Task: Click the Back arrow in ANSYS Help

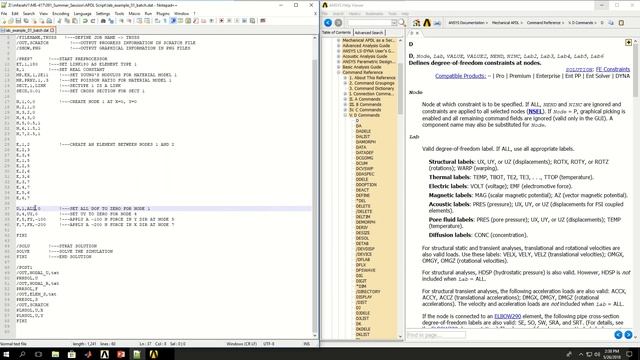Action: [x=328, y=23]
